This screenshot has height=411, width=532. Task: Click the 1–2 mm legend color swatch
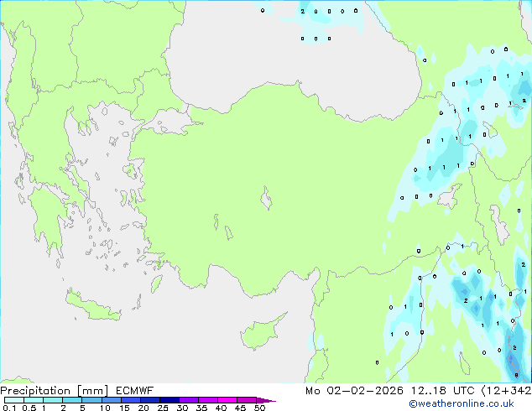(x=53, y=400)
